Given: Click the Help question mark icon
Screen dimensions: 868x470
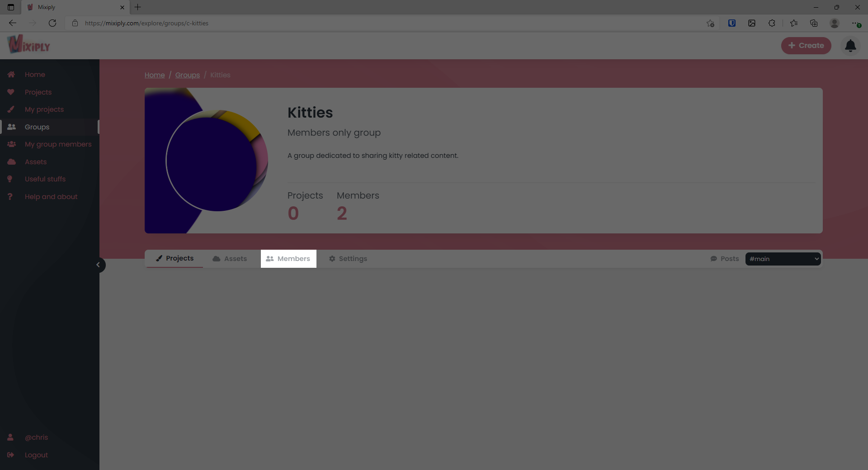Looking at the screenshot, I should [10, 197].
